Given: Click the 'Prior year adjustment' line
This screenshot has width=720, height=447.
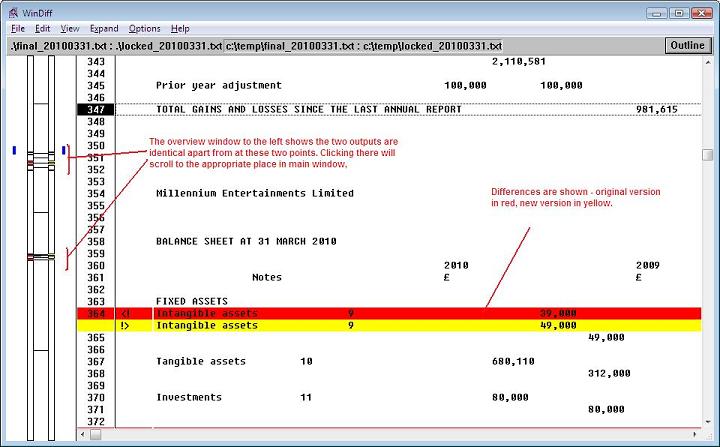Looking at the screenshot, I should tap(219, 85).
